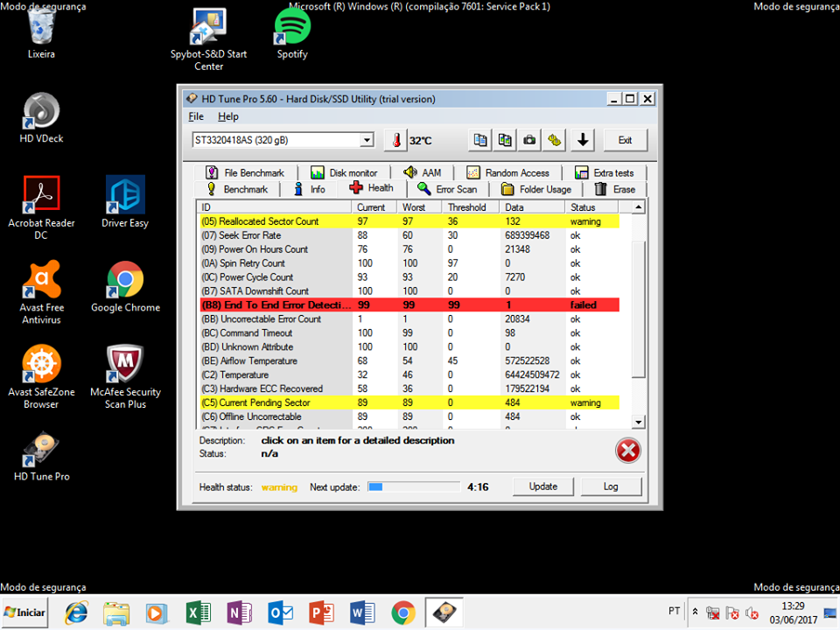Open Acrobat Reader DC desktop icon
This screenshot has width=840, height=630.
click(41, 208)
